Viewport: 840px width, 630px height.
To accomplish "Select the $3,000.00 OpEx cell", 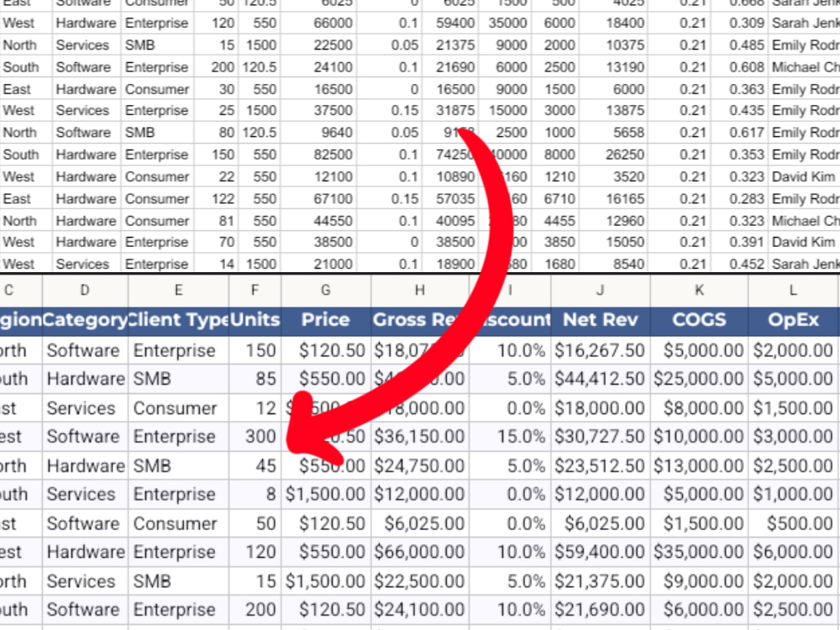I will (794, 437).
